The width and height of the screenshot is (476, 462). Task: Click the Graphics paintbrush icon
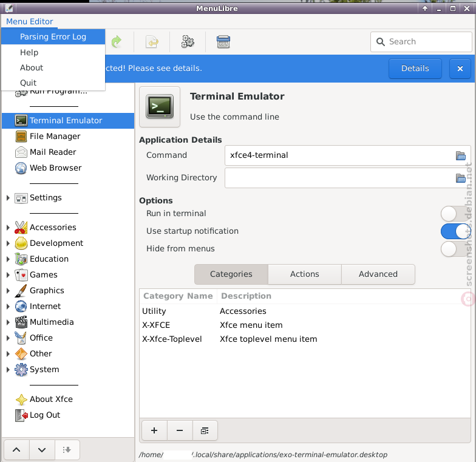click(21, 290)
